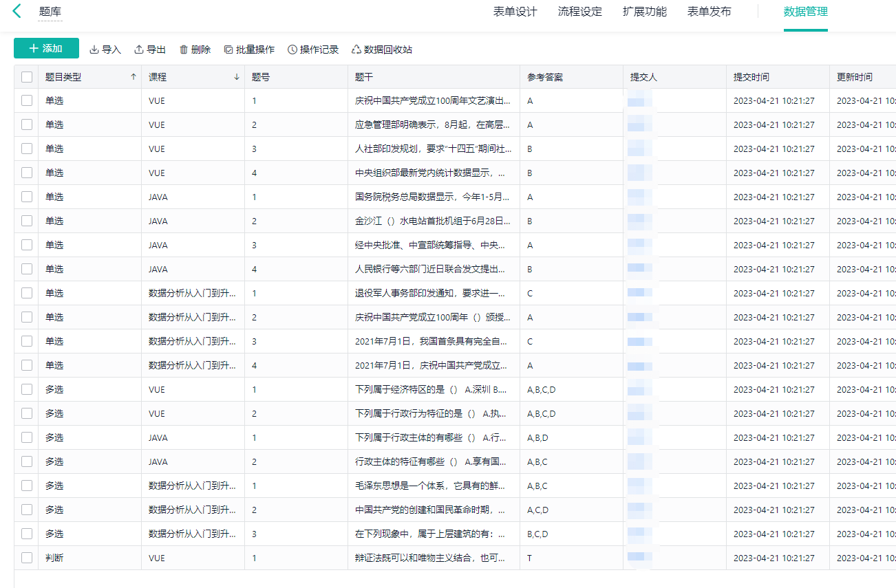Viewport: 896px width, 588px height.
Task: Click the 参考答案 column header
Action: 571,77
